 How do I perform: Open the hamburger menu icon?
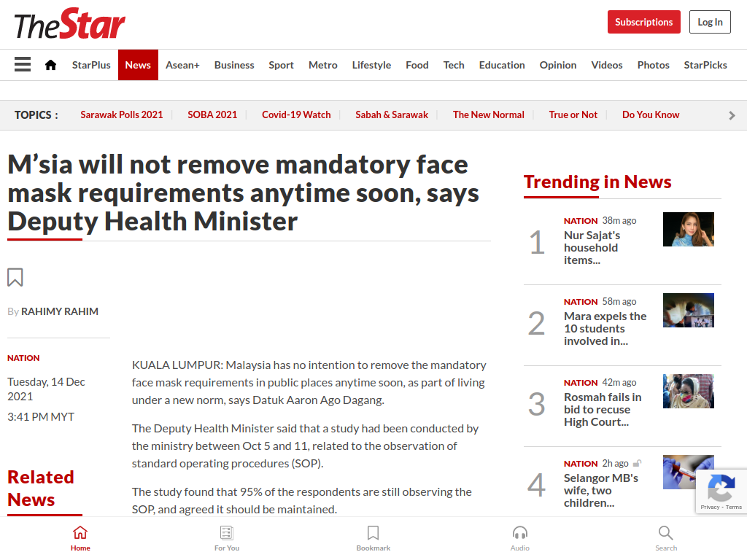(x=23, y=64)
